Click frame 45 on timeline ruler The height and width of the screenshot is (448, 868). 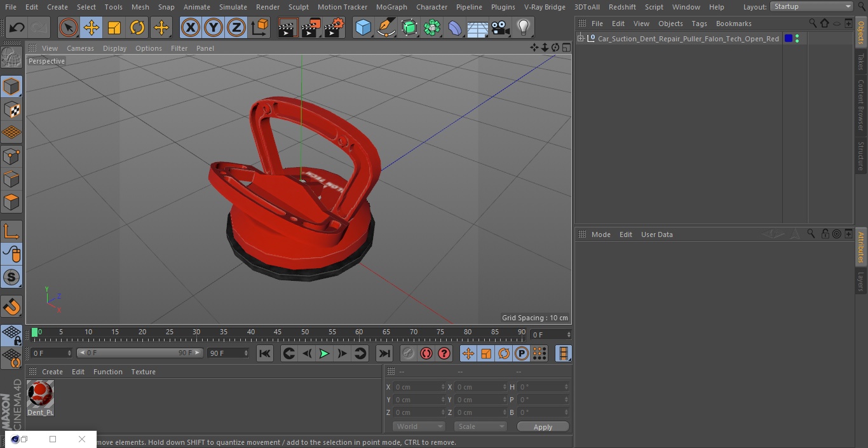(x=278, y=332)
